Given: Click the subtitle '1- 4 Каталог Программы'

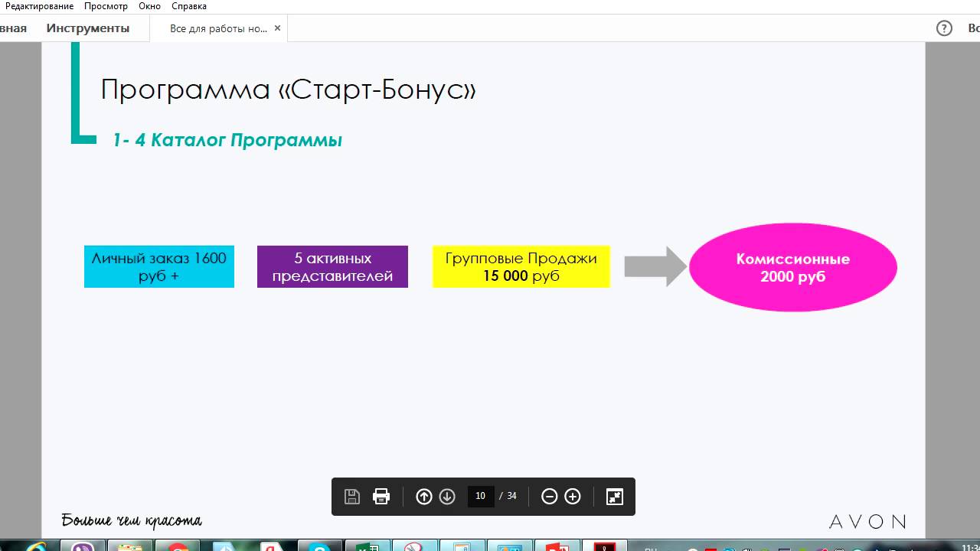Looking at the screenshot, I should [x=227, y=140].
